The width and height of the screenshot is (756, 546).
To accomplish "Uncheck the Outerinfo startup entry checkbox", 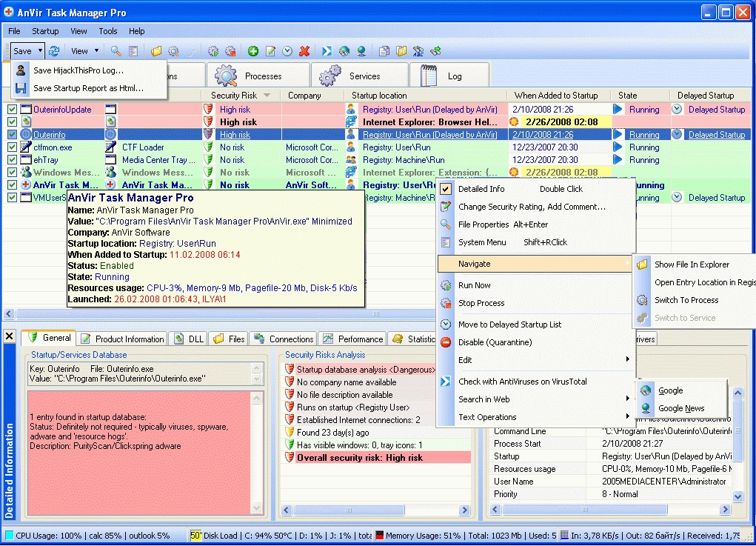I will click(13, 135).
